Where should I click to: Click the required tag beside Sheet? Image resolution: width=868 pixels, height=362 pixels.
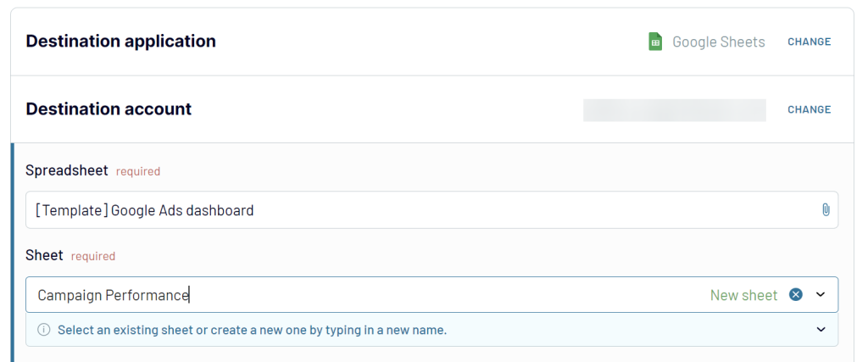(93, 256)
